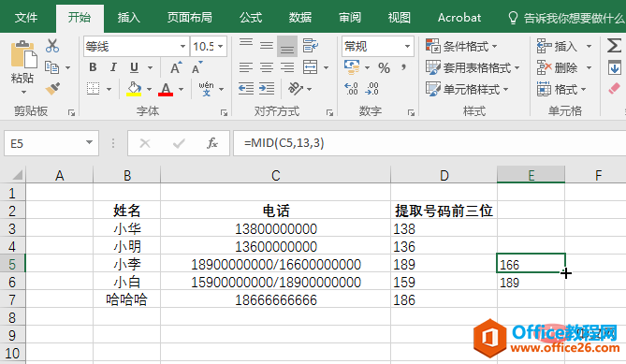This screenshot has height=364, width=626.
Task: Apply yellow fill color bucket
Action: [x=134, y=89]
